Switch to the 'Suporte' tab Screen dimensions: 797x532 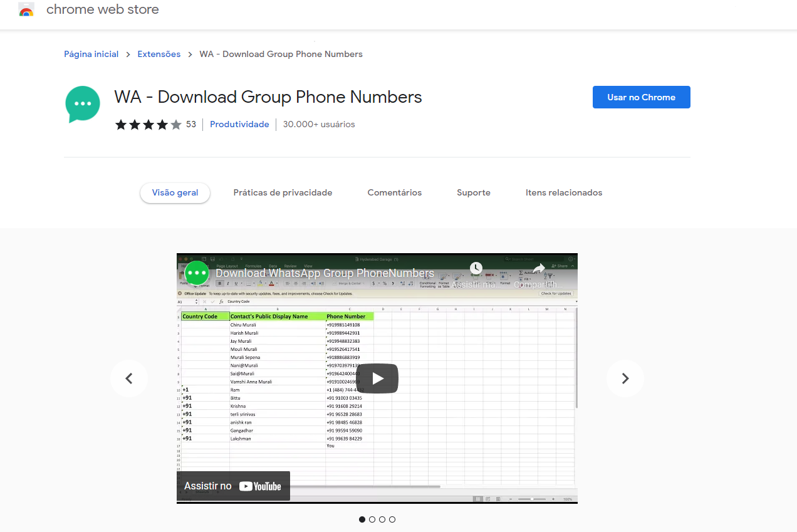(474, 193)
